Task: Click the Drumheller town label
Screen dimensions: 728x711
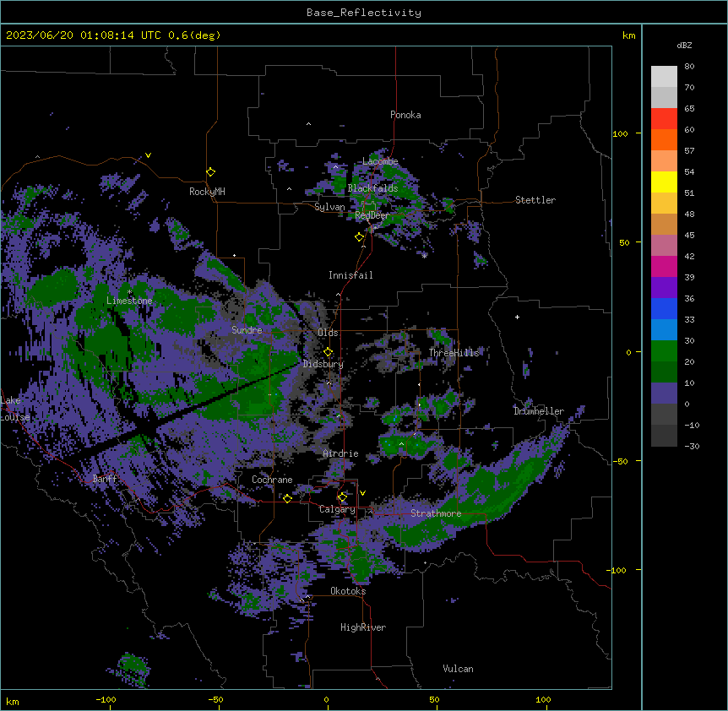Action: [x=539, y=411]
